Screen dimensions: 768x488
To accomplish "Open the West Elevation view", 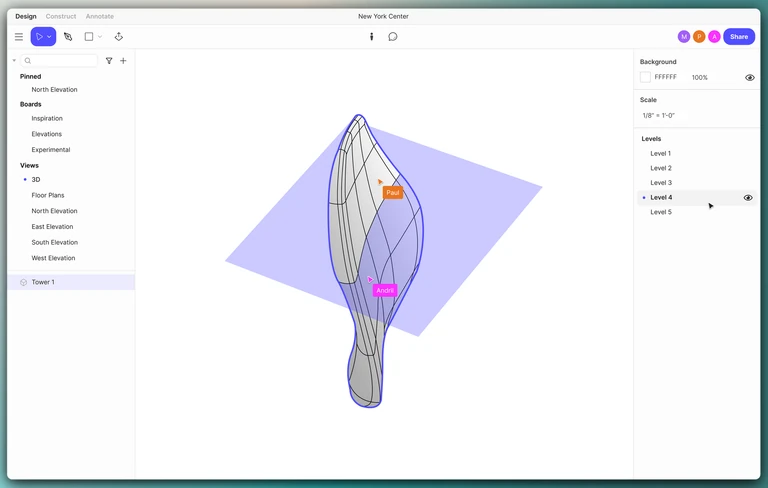I will coord(53,258).
